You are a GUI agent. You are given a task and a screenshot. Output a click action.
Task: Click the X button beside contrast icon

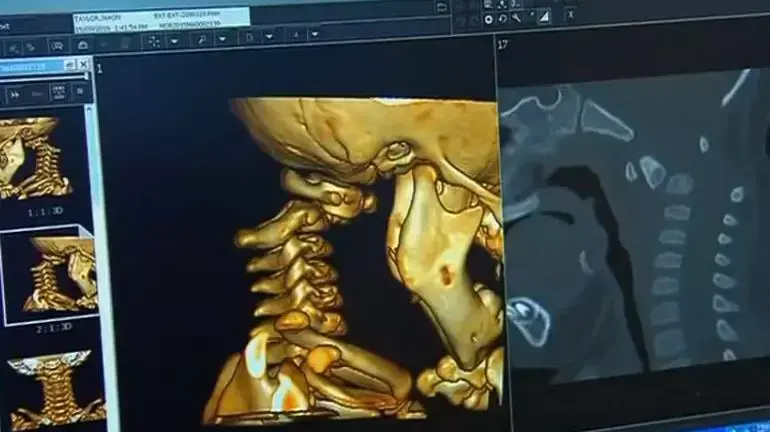[x=571, y=15]
